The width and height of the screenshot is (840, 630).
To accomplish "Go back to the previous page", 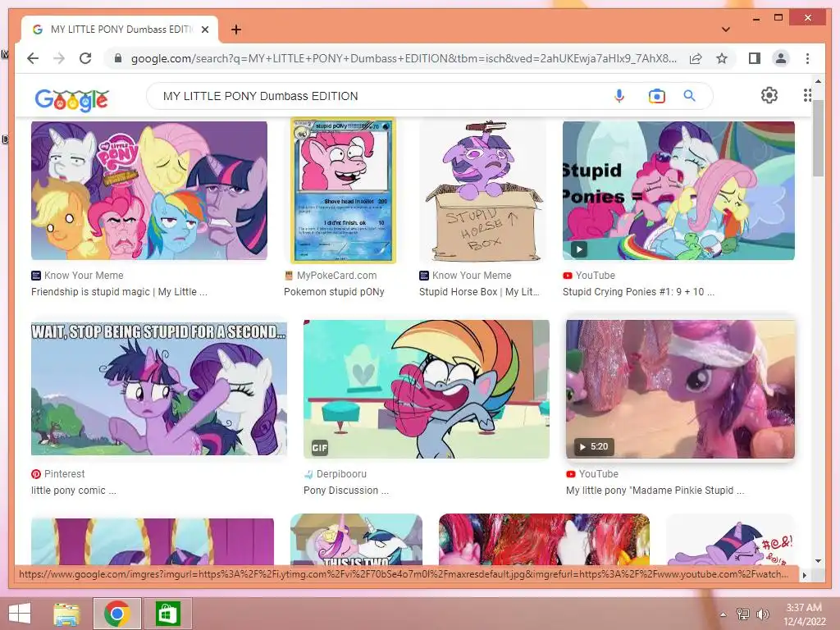I will pos(33,58).
